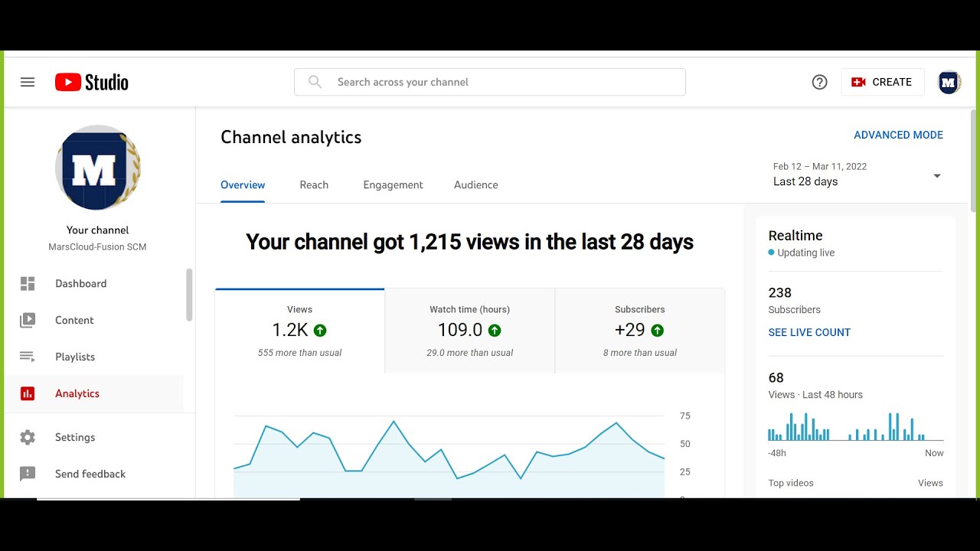Screen dimensions: 980x551
Task: Click the search magnifier icon
Action: click(x=315, y=82)
